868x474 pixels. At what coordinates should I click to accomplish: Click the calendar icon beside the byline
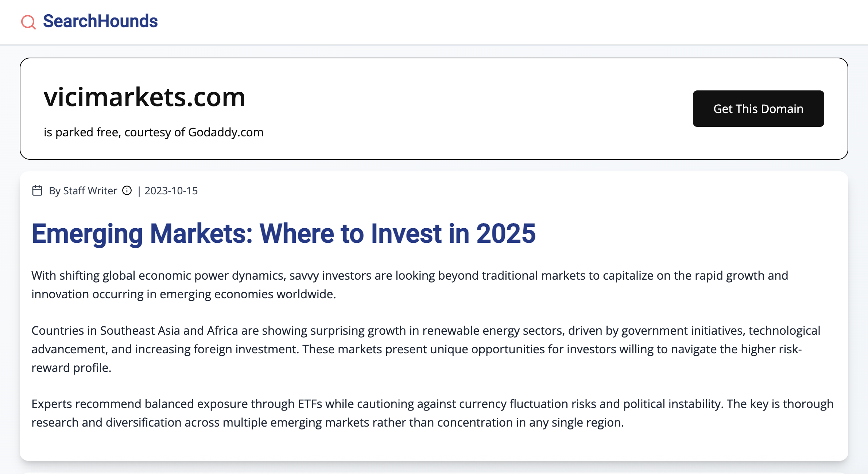pos(37,191)
